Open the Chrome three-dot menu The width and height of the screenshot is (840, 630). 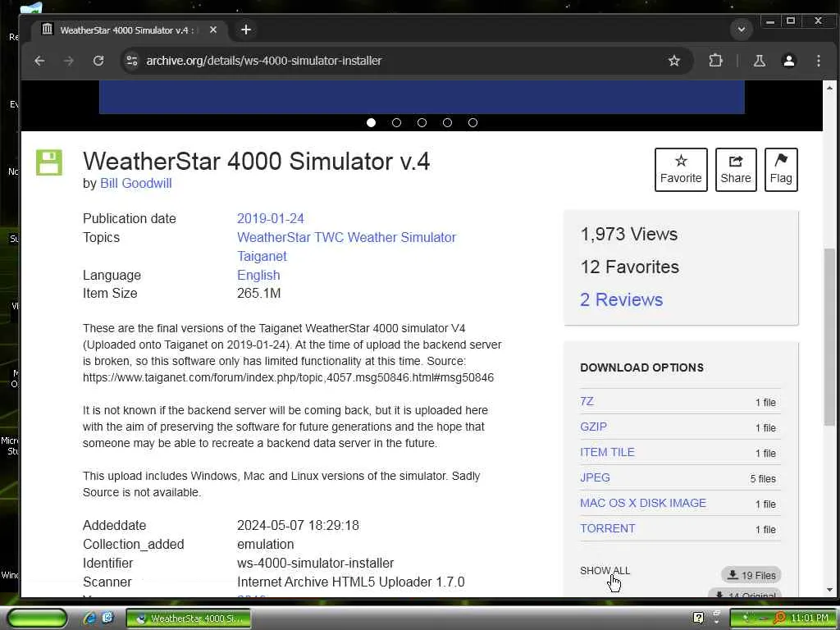pyautogui.click(x=818, y=61)
